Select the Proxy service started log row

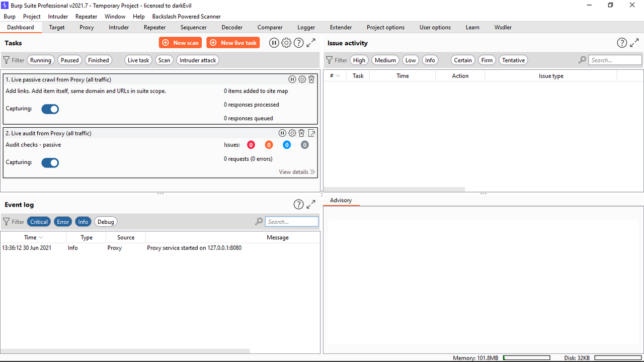(x=160, y=248)
